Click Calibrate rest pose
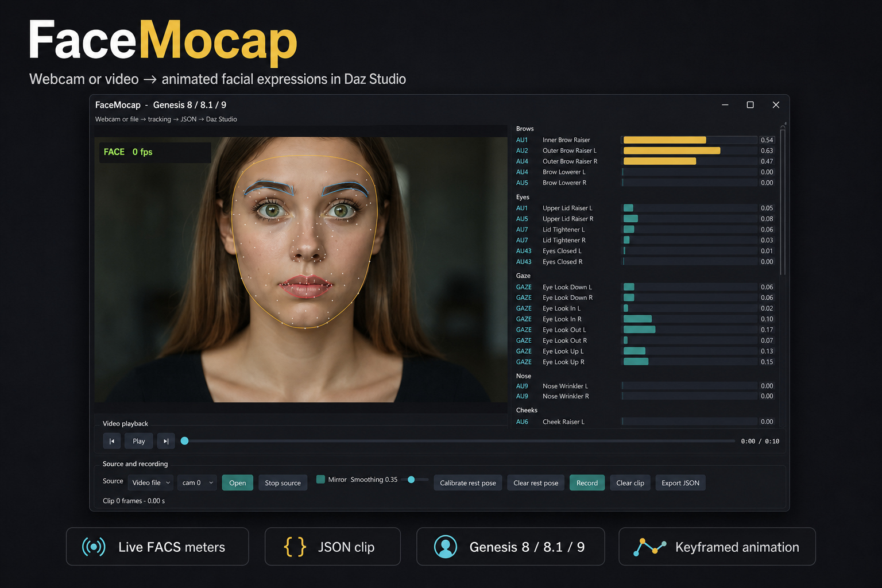Viewport: 882px width, 588px height. tap(468, 482)
